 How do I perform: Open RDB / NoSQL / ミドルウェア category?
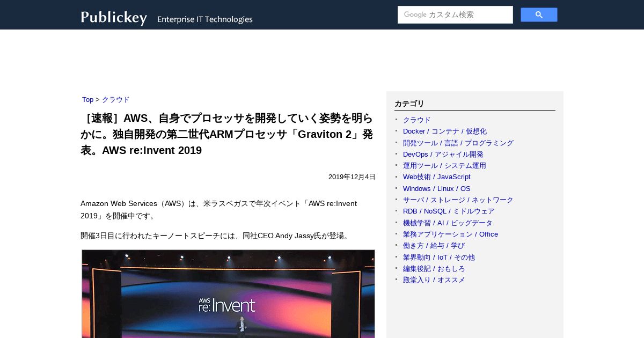point(449,211)
